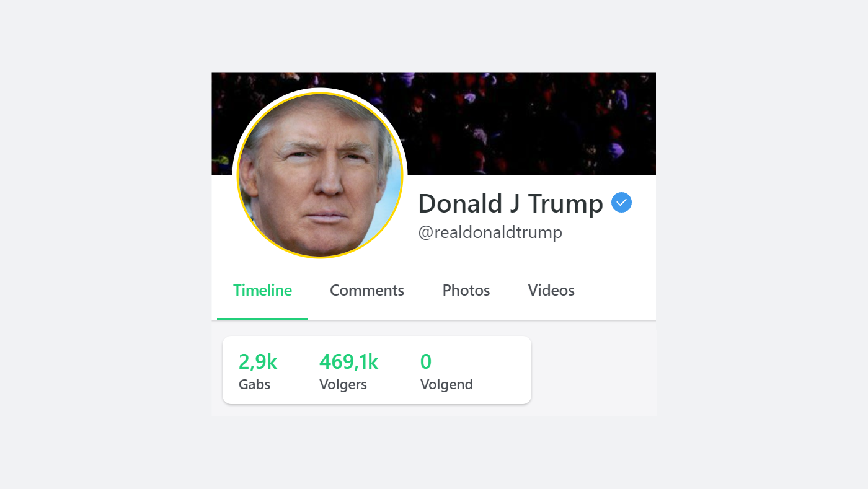Open the Comments tab
This screenshot has height=489, width=868.
coord(367,290)
